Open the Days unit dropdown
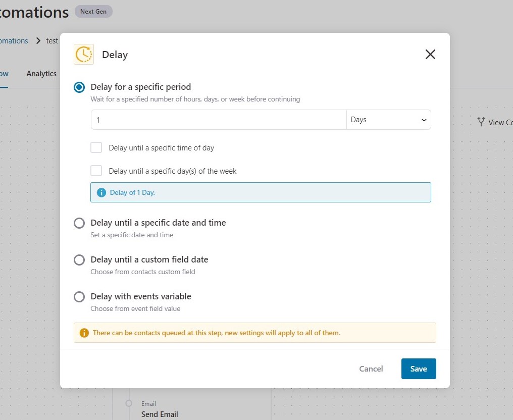The height and width of the screenshot is (420, 513). [x=389, y=120]
